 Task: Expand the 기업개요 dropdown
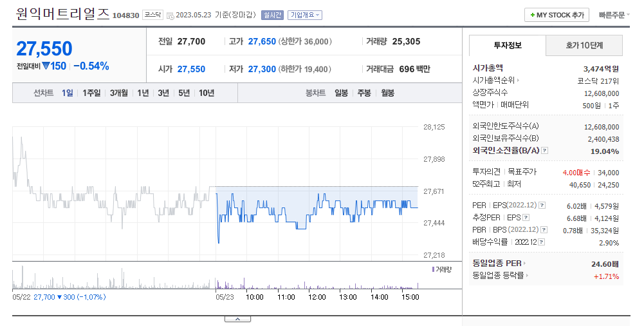pyautogui.click(x=305, y=15)
